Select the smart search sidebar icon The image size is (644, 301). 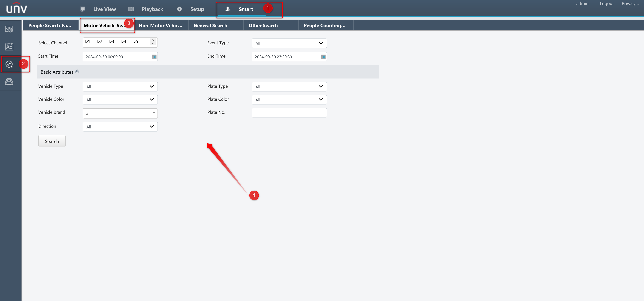[x=9, y=64]
